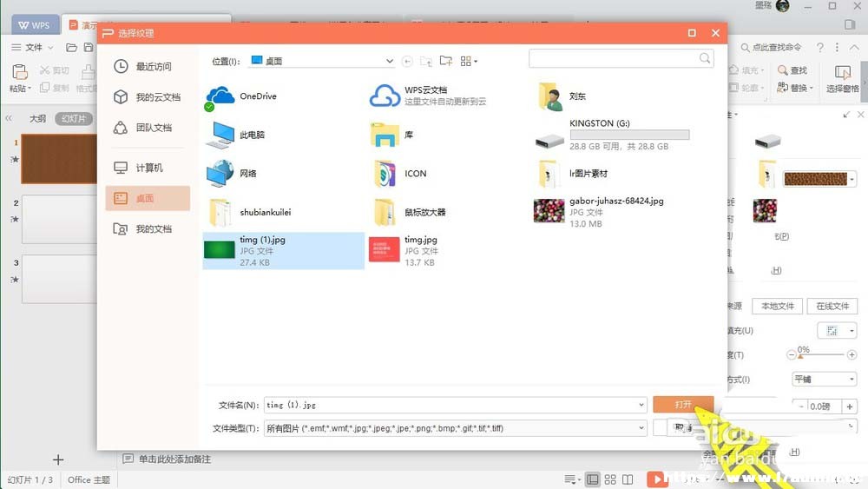
Task: Open the 文件 menu in WPS
Action: pos(32,47)
